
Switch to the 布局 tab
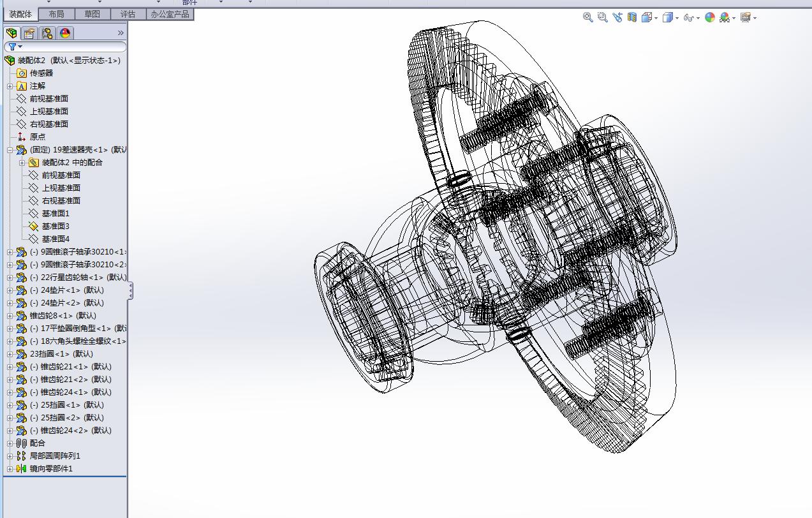click(x=56, y=14)
